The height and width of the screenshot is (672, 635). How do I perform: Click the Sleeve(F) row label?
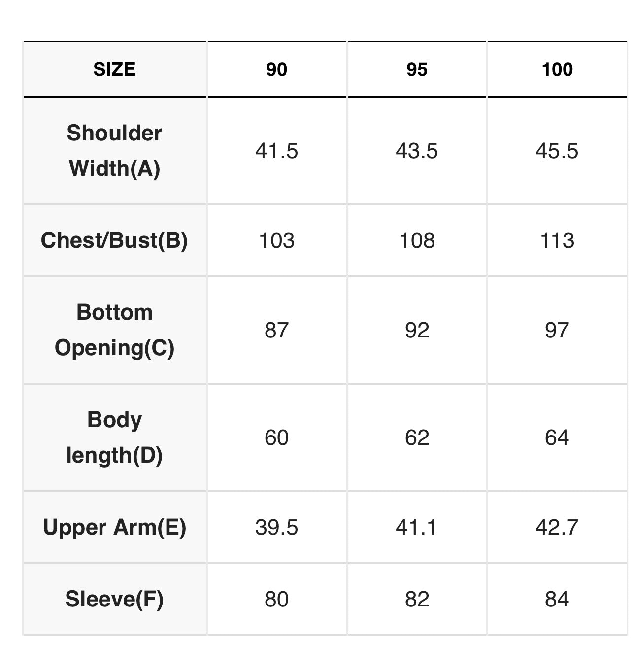pos(114,599)
